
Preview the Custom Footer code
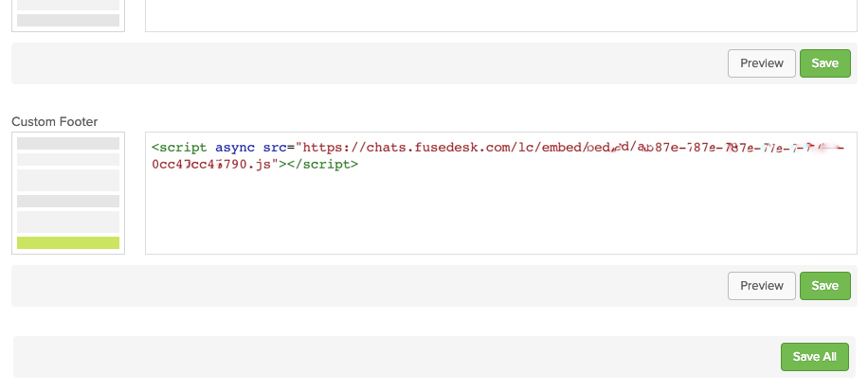click(761, 286)
